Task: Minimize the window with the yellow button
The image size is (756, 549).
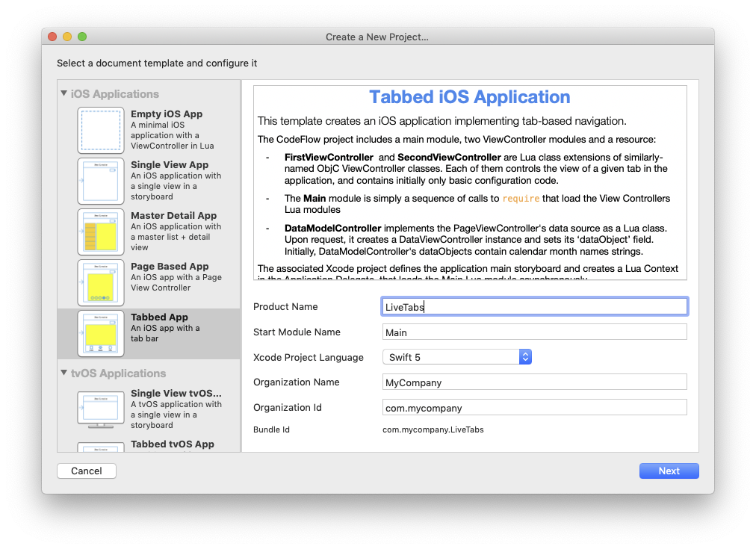Action: (67, 37)
